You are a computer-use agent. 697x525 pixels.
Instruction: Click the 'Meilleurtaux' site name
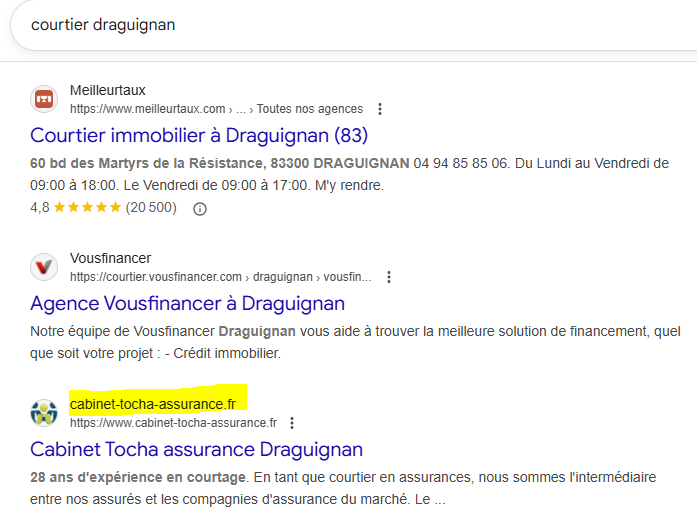pyautogui.click(x=108, y=90)
